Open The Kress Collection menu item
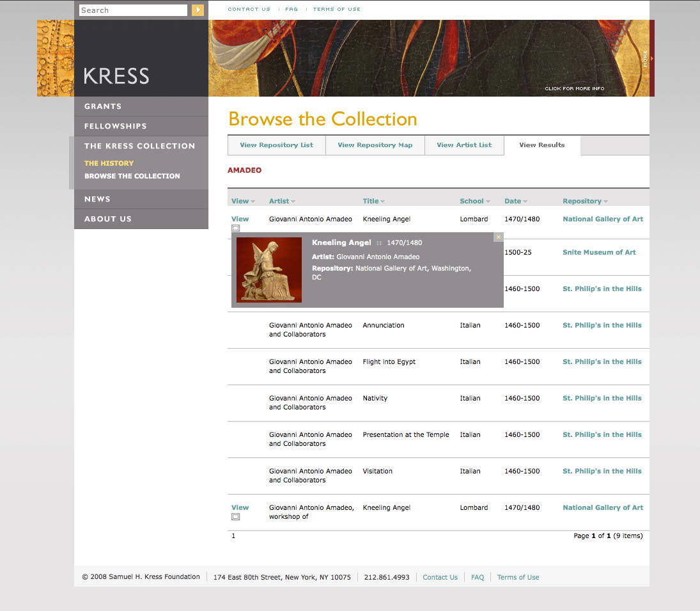The width and height of the screenshot is (700, 611). [x=140, y=146]
